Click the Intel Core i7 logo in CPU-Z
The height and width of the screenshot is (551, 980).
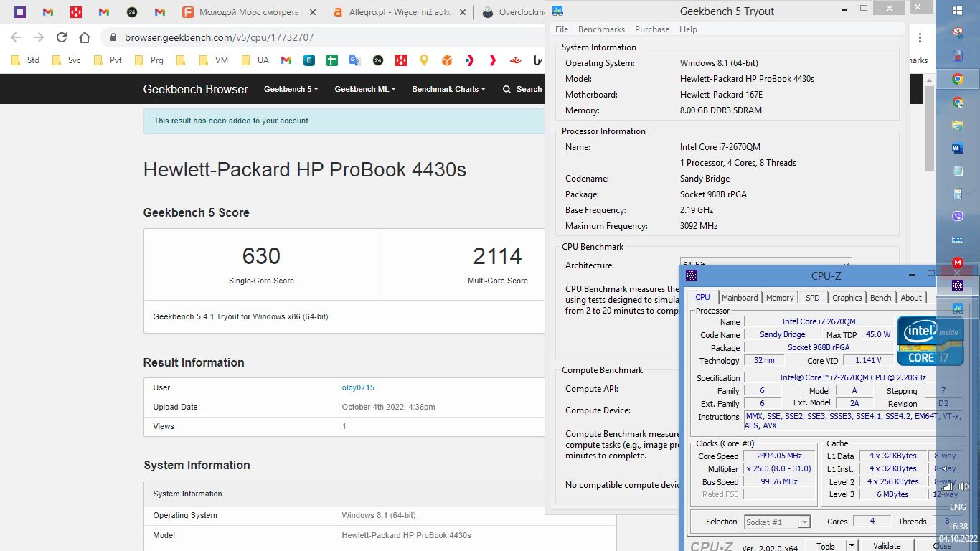930,341
